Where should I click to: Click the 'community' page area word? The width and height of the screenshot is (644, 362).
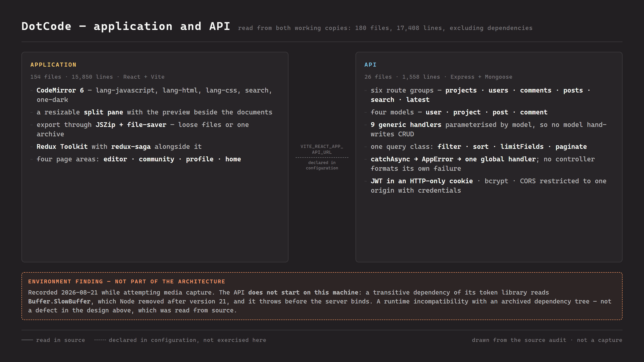click(x=156, y=159)
